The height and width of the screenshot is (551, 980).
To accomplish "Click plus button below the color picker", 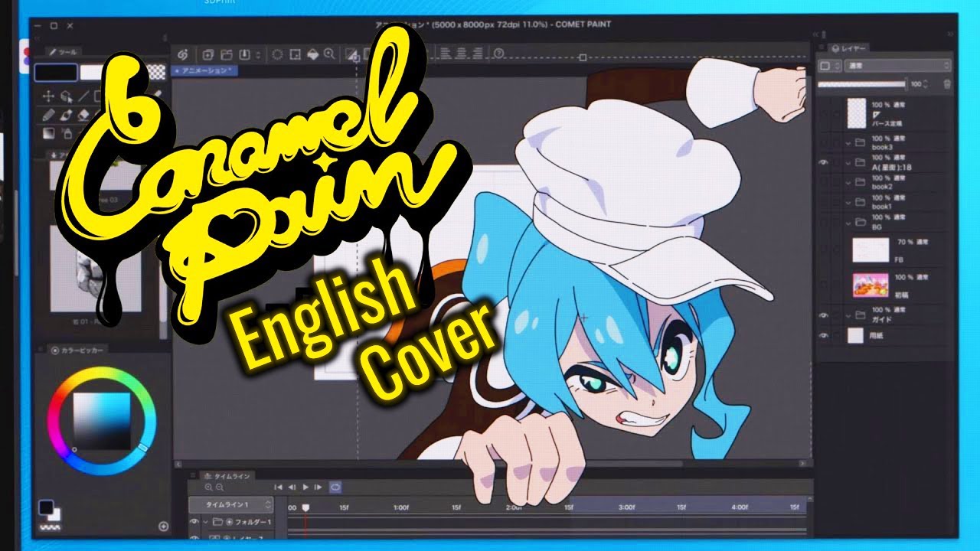I will tap(163, 526).
